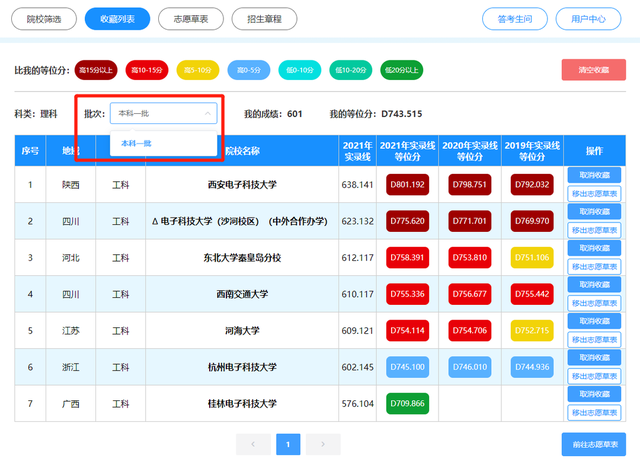Click the 576.104 score cell
Screen dimensions: 640x468
click(x=358, y=404)
